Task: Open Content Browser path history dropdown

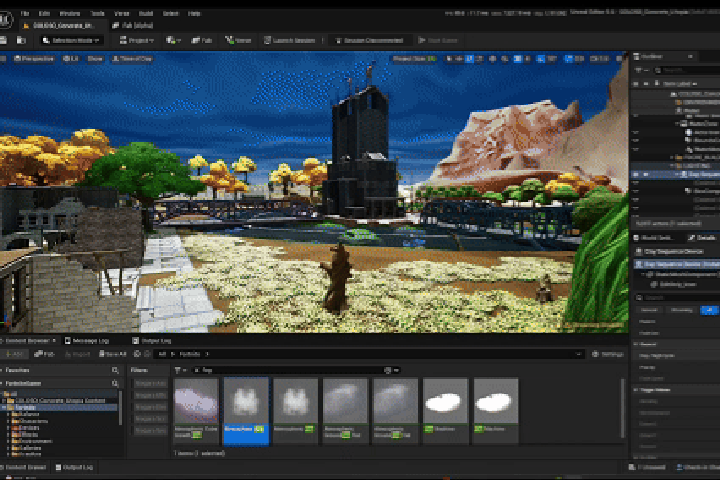Action: tap(578, 354)
